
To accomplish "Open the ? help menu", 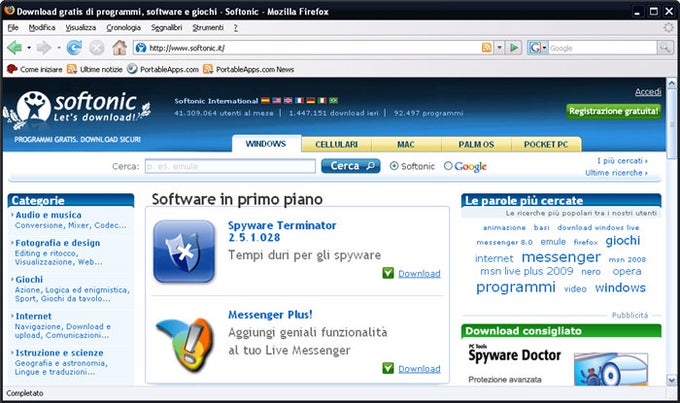I will (x=235, y=28).
